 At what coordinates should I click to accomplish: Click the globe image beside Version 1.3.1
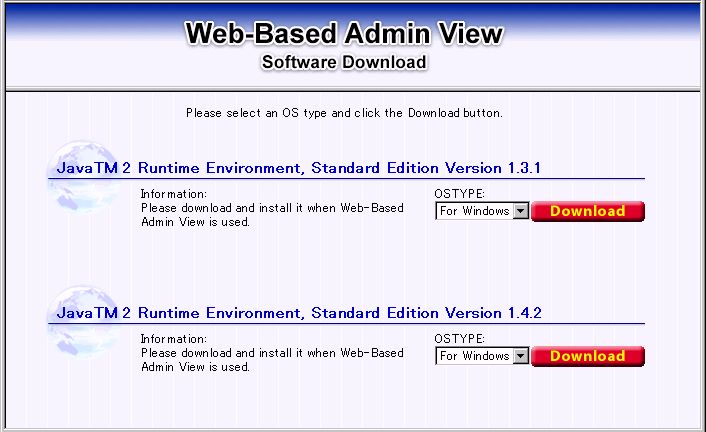pyautogui.click(x=84, y=177)
